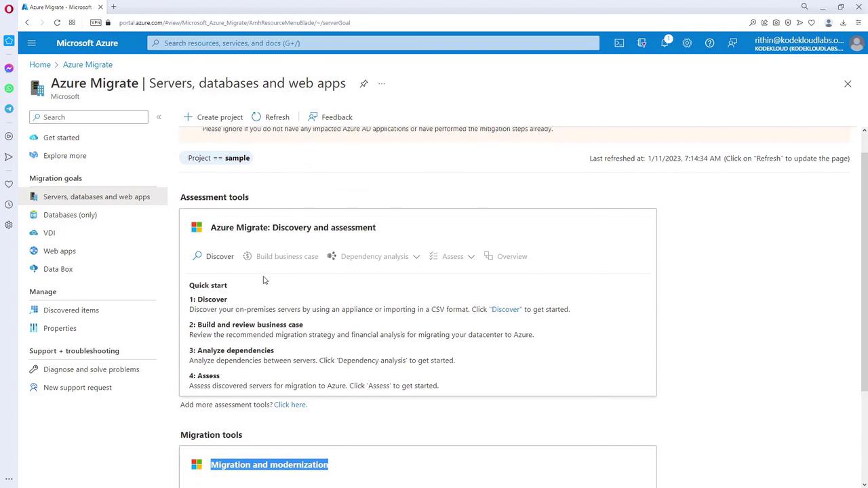Click the Discover tool
The height and width of the screenshot is (488, 868).
pos(213,256)
